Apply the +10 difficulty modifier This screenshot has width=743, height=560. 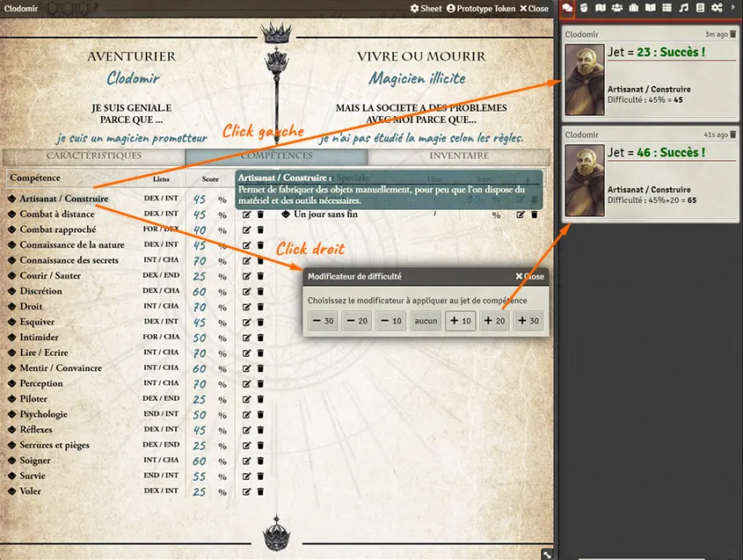(x=461, y=321)
